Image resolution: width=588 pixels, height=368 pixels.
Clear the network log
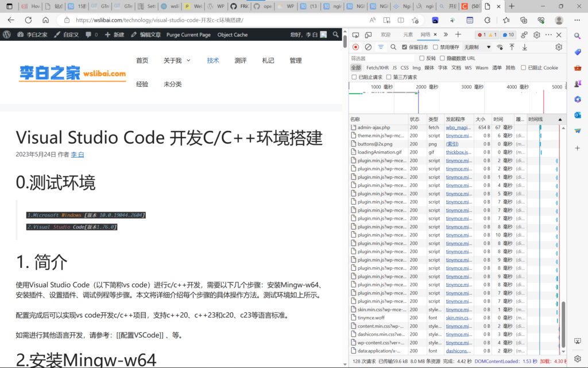pyautogui.click(x=368, y=47)
